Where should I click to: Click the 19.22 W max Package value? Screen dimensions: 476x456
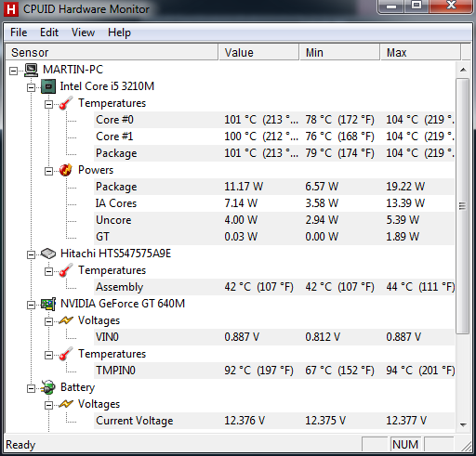[405, 187]
